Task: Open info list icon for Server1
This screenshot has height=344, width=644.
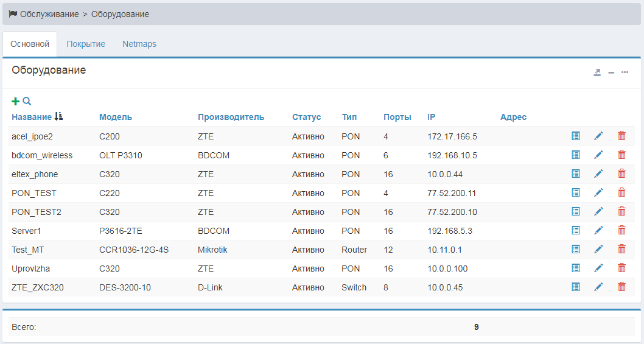Action: pos(576,231)
